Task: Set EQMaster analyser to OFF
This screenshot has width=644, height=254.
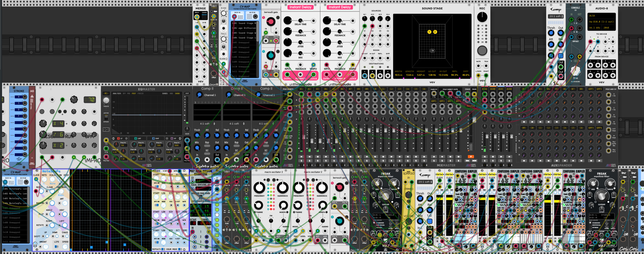Action: (x=124, y=93)
